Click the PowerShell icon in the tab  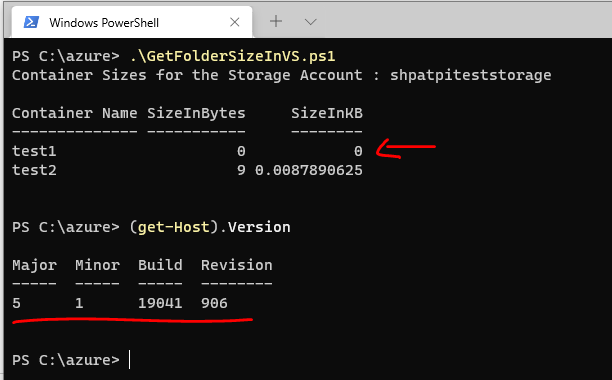point(31,22)
